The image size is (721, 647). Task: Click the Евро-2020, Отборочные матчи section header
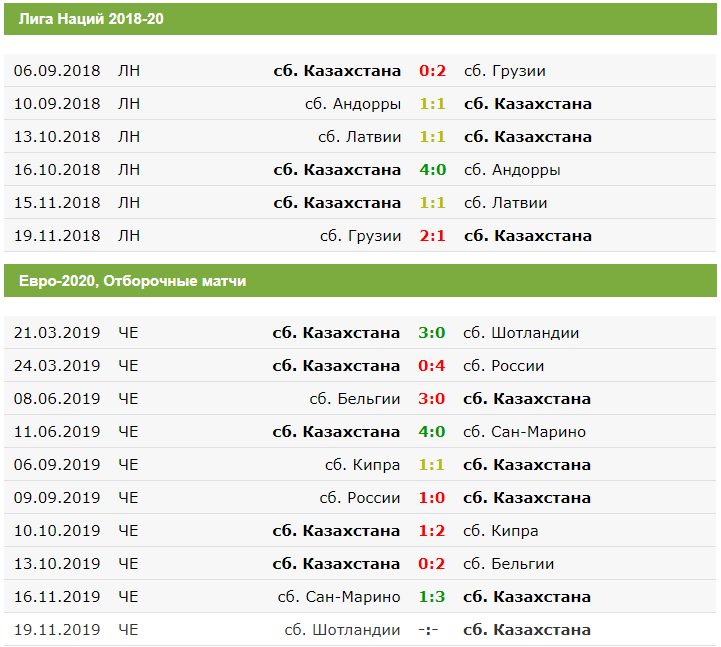tap(132, 281)
